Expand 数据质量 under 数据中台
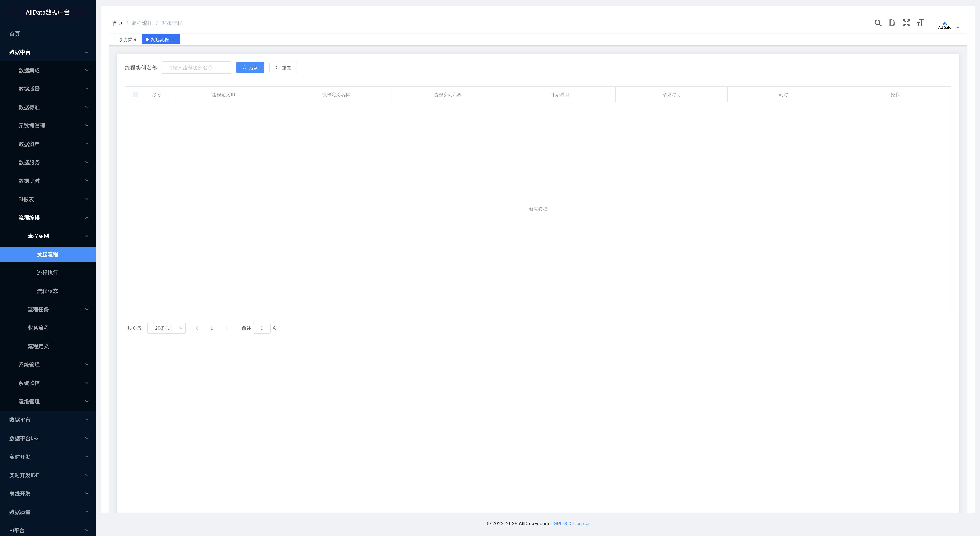Image resolution: width=980 pixels, height=536 pixels. pos(48,89)
